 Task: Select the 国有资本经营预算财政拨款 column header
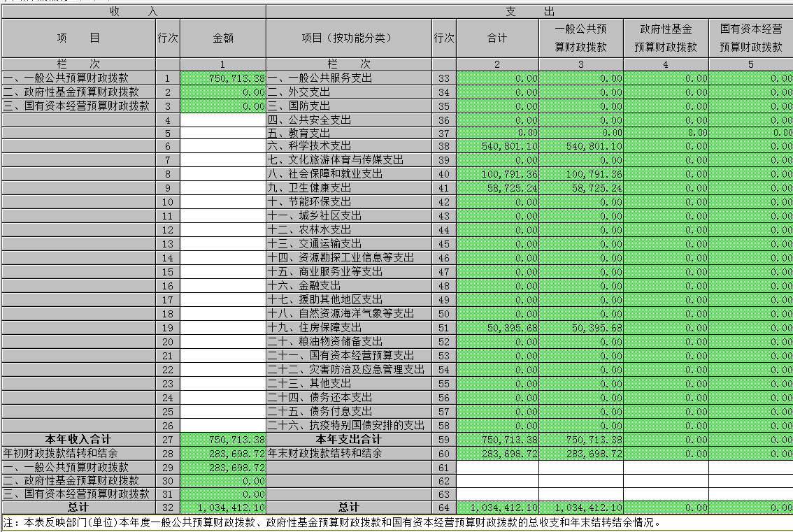point(750,38)
